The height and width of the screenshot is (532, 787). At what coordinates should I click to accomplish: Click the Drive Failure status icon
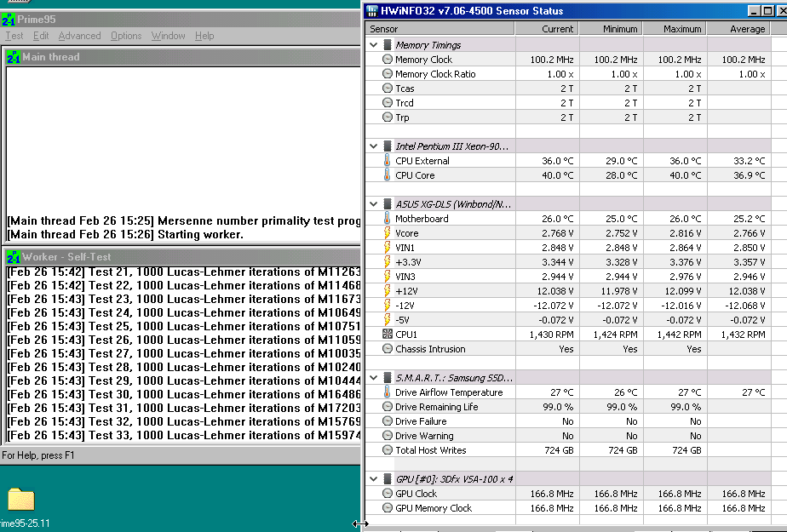pos(387,421)
